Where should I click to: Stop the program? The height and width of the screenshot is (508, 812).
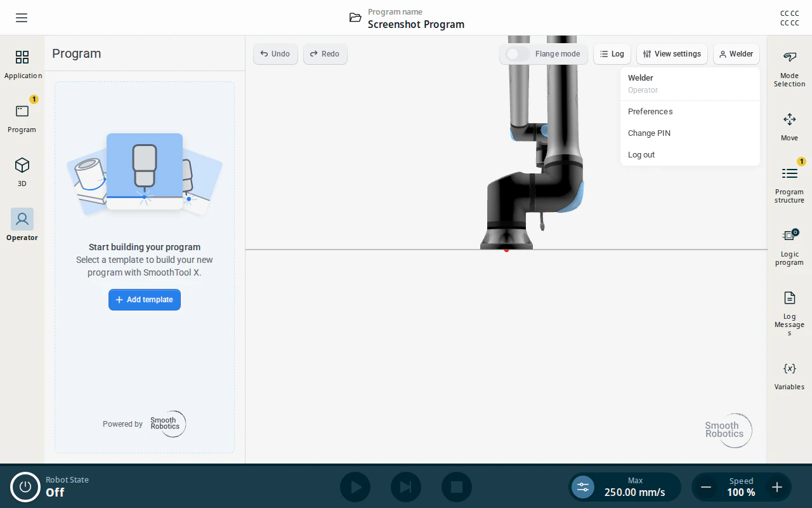[457, 487]
